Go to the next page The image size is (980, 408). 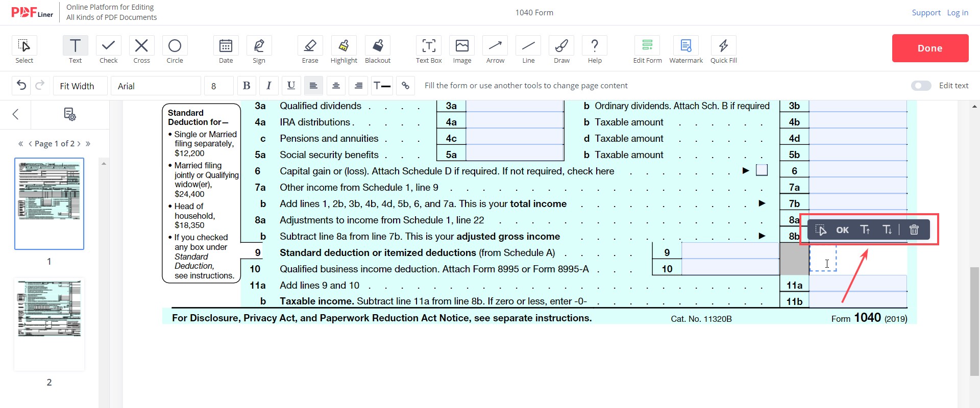(x=79, y=144)
